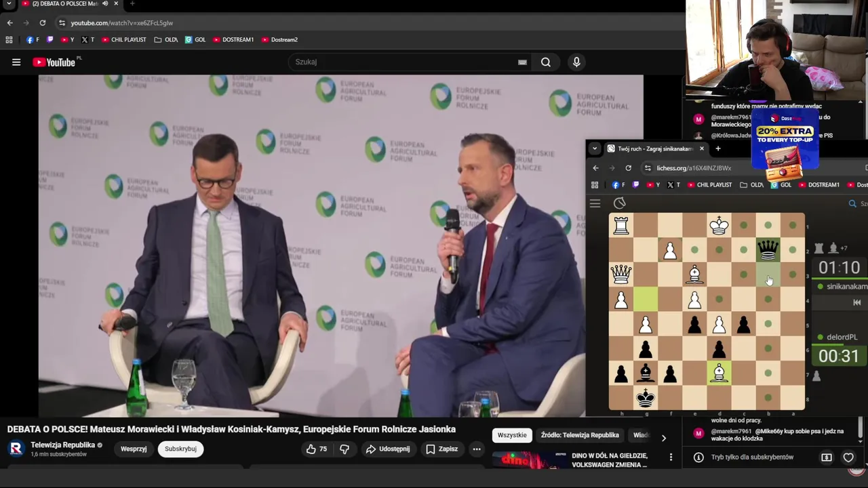
Task: Open apps grid in top bookmarks bar
Action: pyautogui.click(x=9, y=40)
